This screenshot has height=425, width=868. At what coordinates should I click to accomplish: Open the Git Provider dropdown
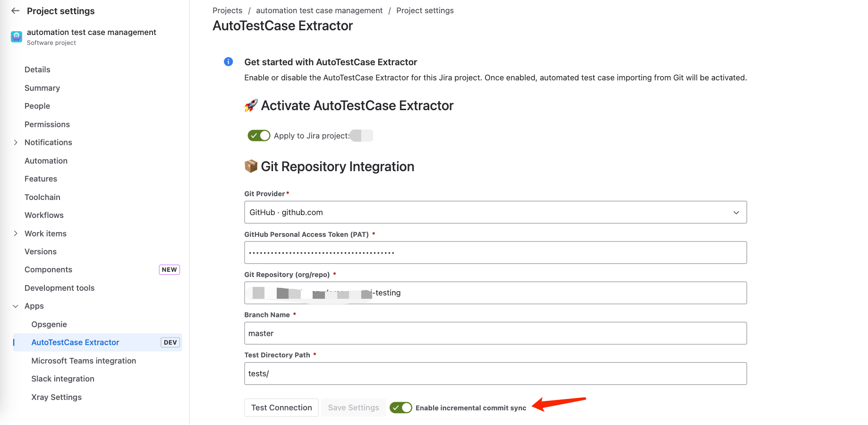pyautogui.click(x=495, y=212)
